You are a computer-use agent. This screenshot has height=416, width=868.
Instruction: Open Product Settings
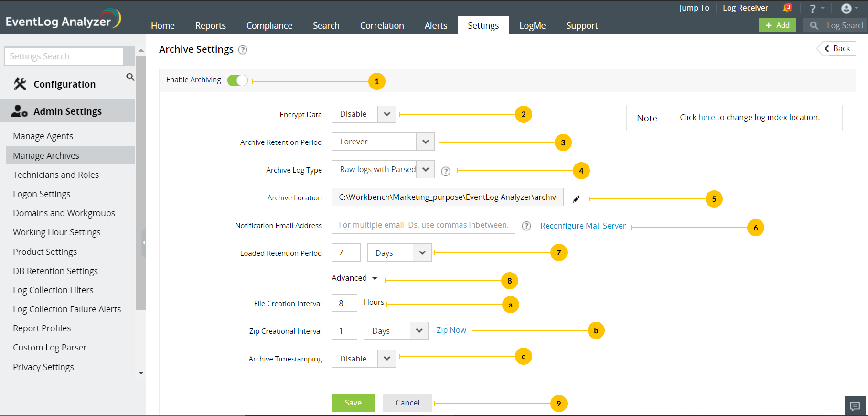pyautogui.click(x=45, y=252)
